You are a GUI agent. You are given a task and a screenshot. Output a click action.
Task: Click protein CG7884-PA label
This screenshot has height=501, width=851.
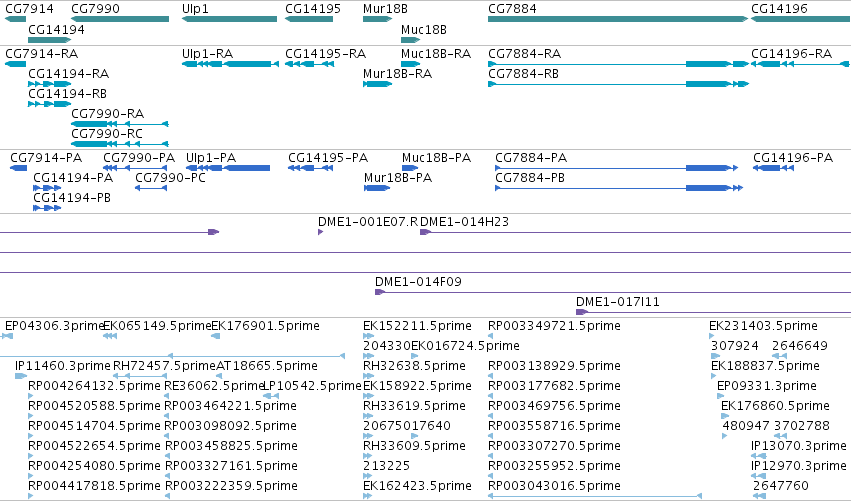531,158
